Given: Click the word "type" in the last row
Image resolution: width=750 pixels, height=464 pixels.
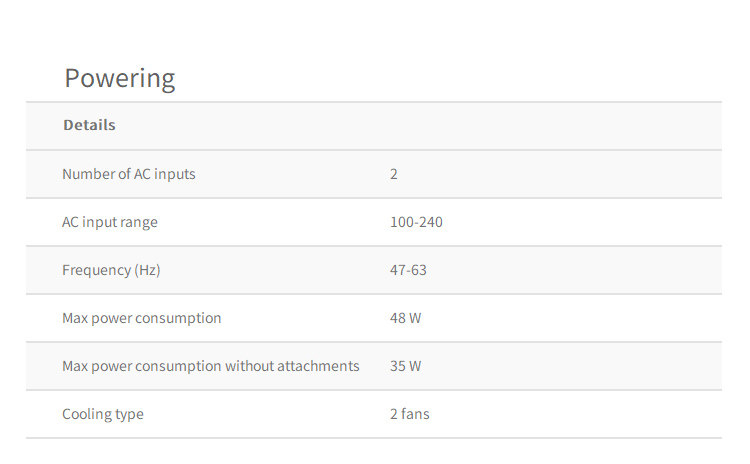Looking at the screenshot, I should coord(131,414).
